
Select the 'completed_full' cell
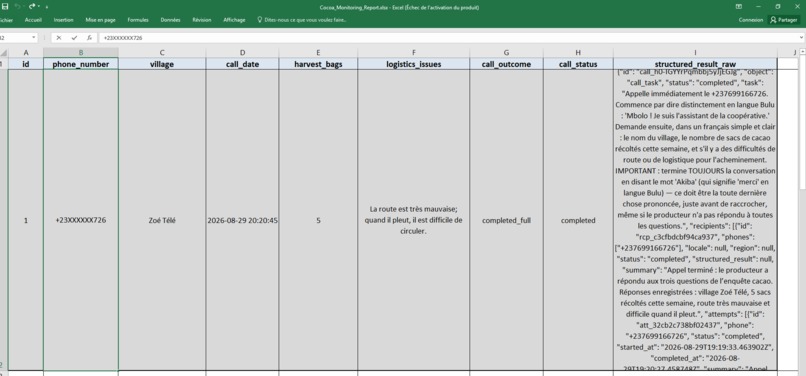[506, 220]
